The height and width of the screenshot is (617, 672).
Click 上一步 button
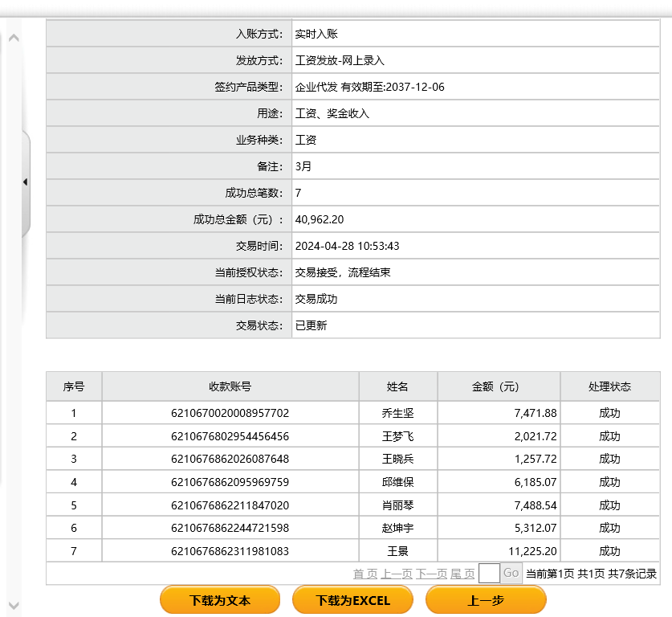tap(486, 600)
